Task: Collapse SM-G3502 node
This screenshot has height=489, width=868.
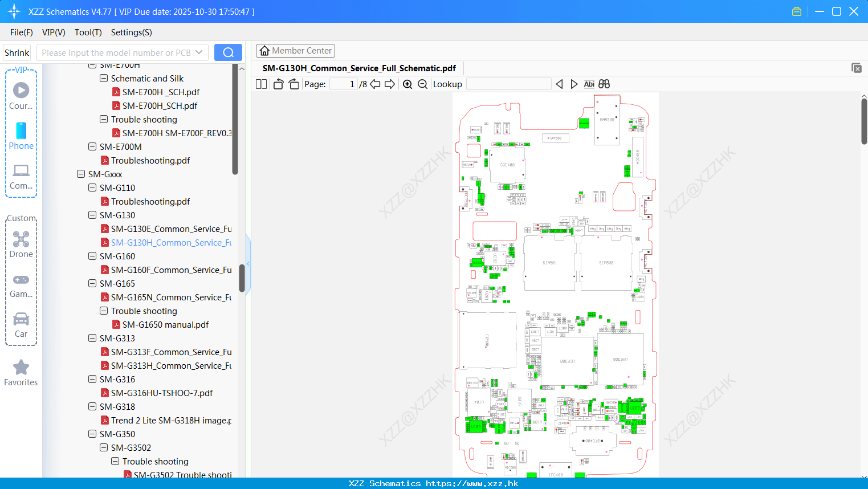Action: tap(104, 448)
